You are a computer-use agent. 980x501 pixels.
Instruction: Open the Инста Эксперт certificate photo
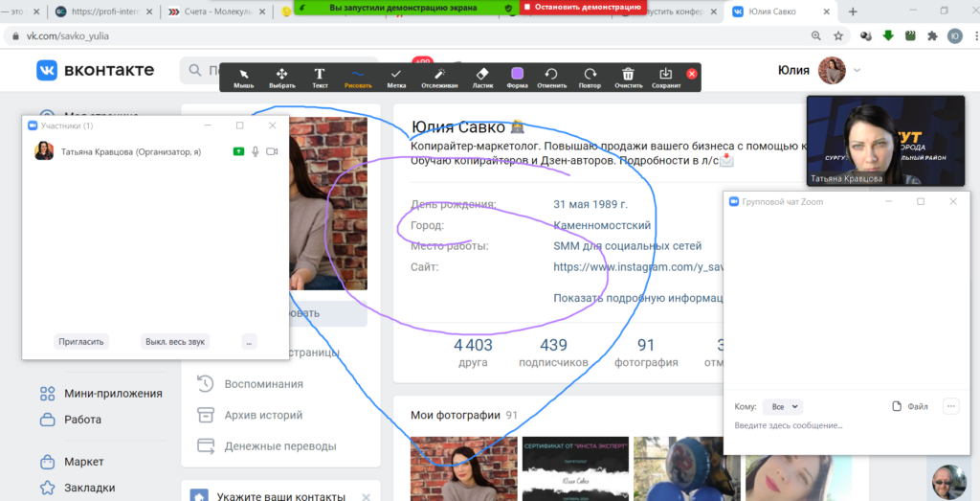click(x=575, y=468)
